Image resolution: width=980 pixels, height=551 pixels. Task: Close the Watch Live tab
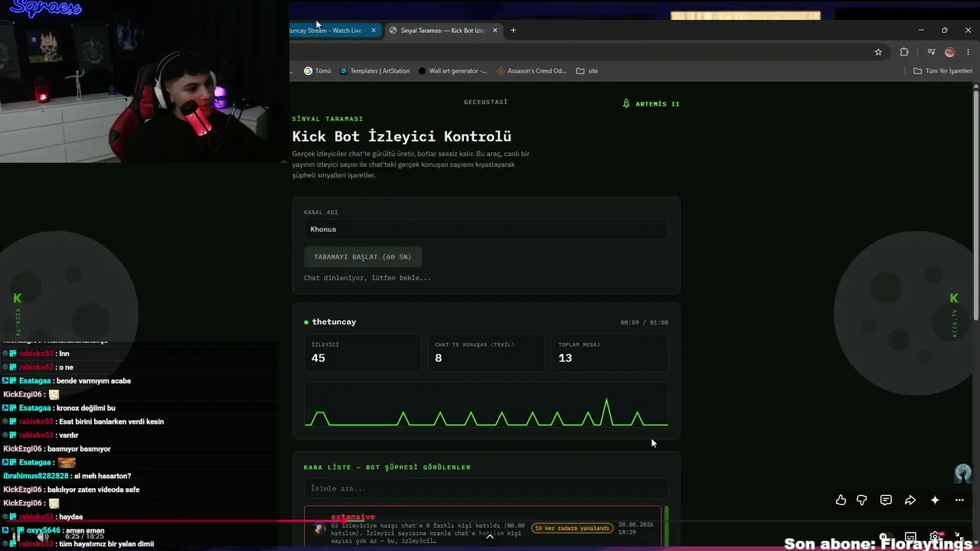tap(374, 31)
